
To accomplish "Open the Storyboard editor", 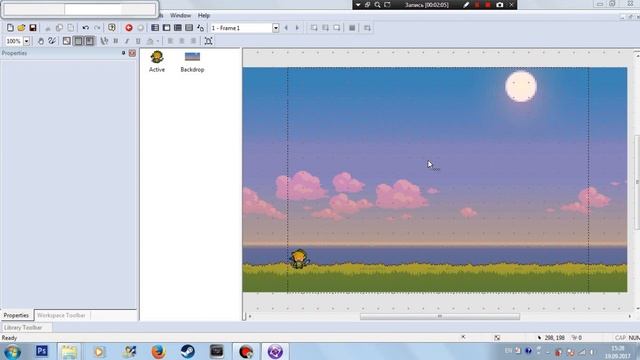I will pos(155,28).
